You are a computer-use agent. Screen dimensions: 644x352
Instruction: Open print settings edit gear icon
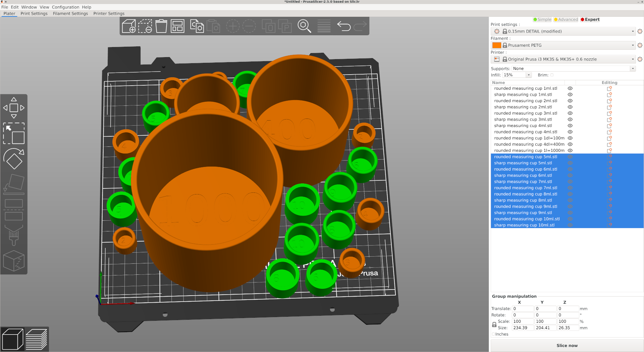[640, 31]
